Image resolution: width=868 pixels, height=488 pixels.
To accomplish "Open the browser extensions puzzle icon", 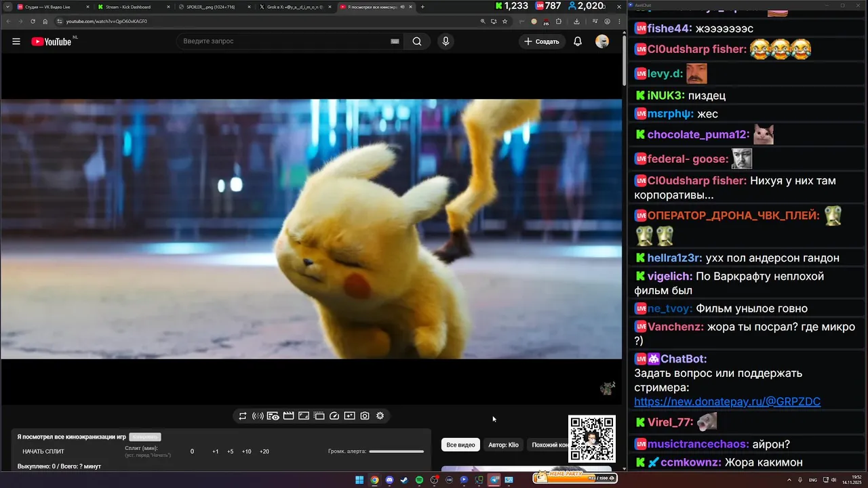I will pyautogui.click(x=558, y=21).
